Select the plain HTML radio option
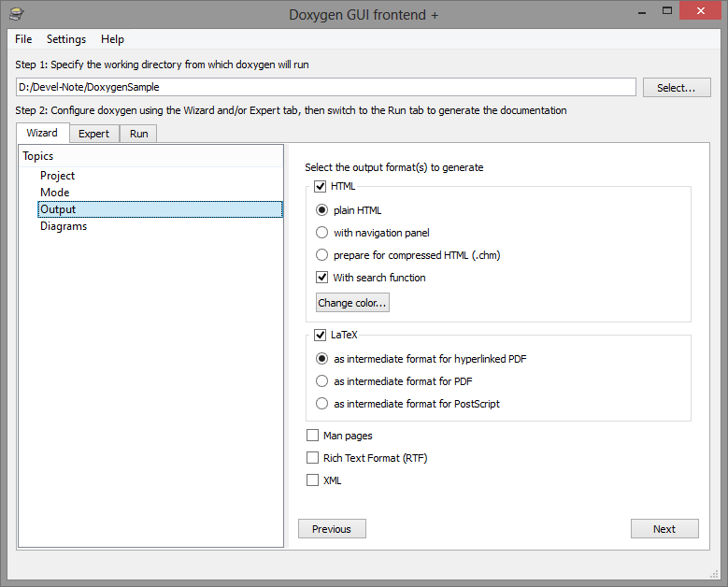728x587 pixels. pyautogui.click(x=321, y=210)
